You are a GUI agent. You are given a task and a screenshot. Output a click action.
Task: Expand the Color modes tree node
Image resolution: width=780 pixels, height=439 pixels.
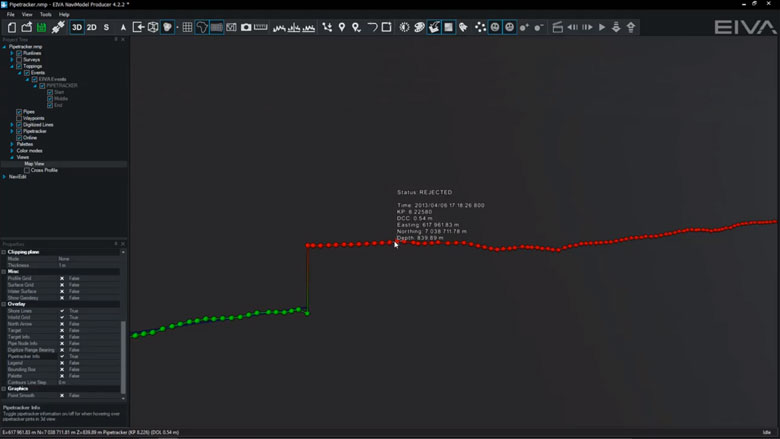[x=12, y=151]
